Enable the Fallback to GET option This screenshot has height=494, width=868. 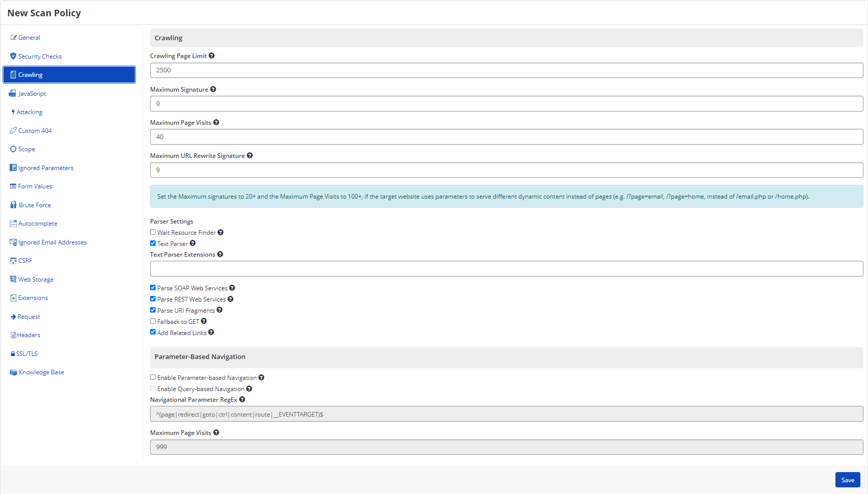(x=153, y=321)
